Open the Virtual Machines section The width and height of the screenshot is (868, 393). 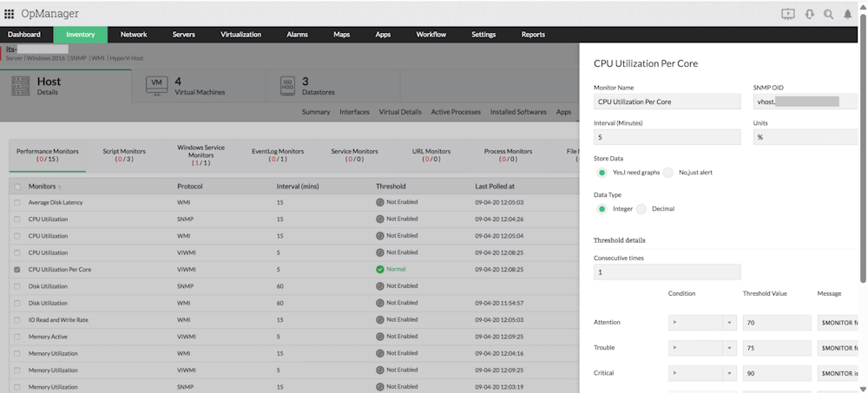click(x=199, y=86)
